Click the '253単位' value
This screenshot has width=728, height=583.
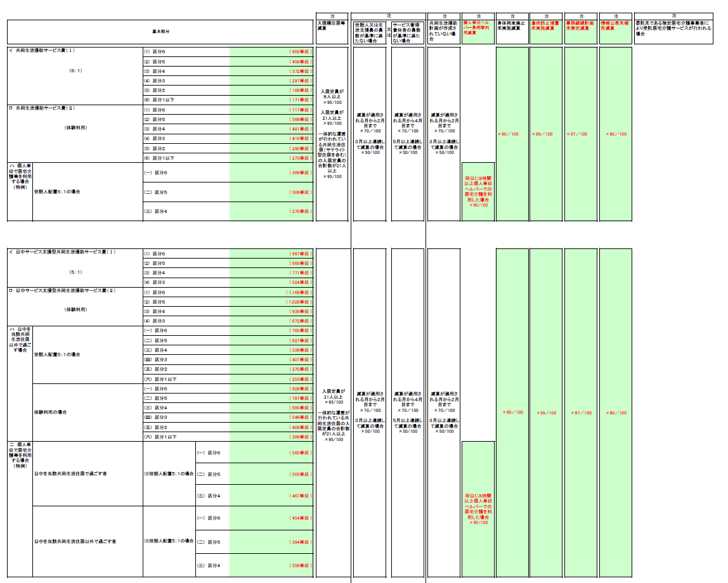(301, 379)
